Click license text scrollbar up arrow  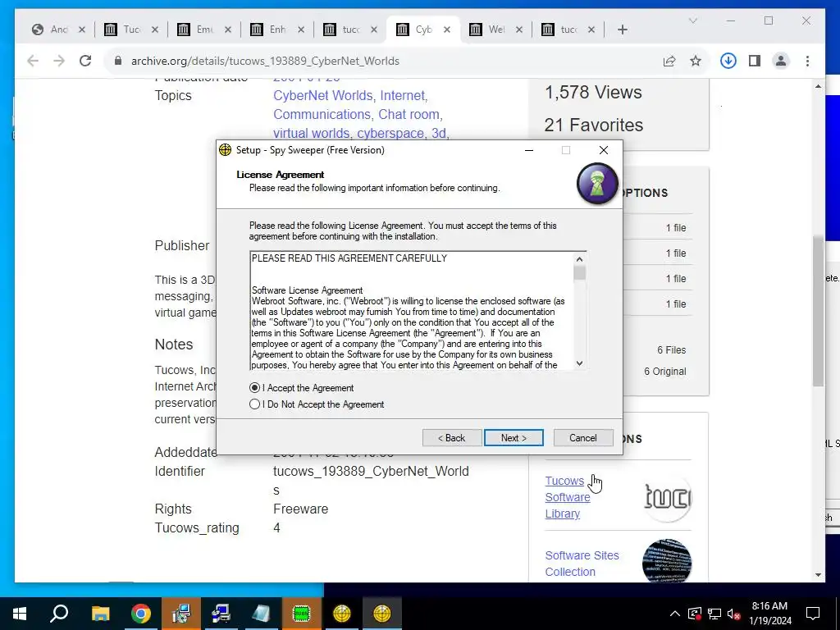579,259
